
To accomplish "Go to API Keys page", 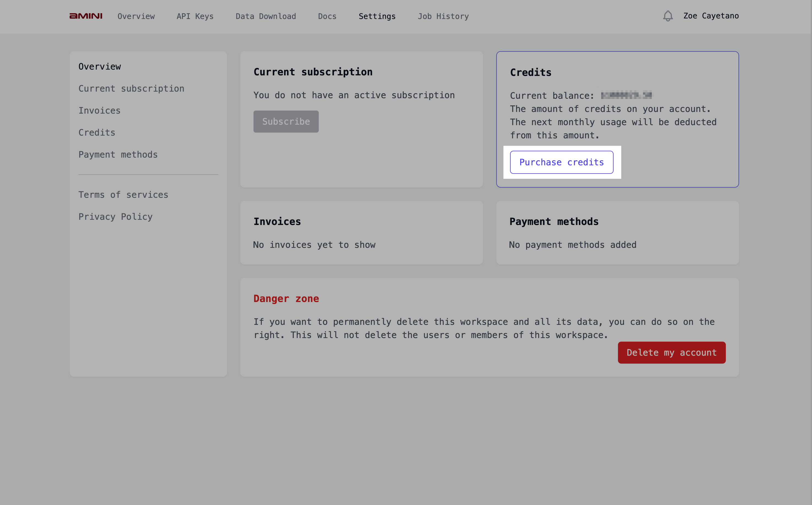I will coord(195,17).
